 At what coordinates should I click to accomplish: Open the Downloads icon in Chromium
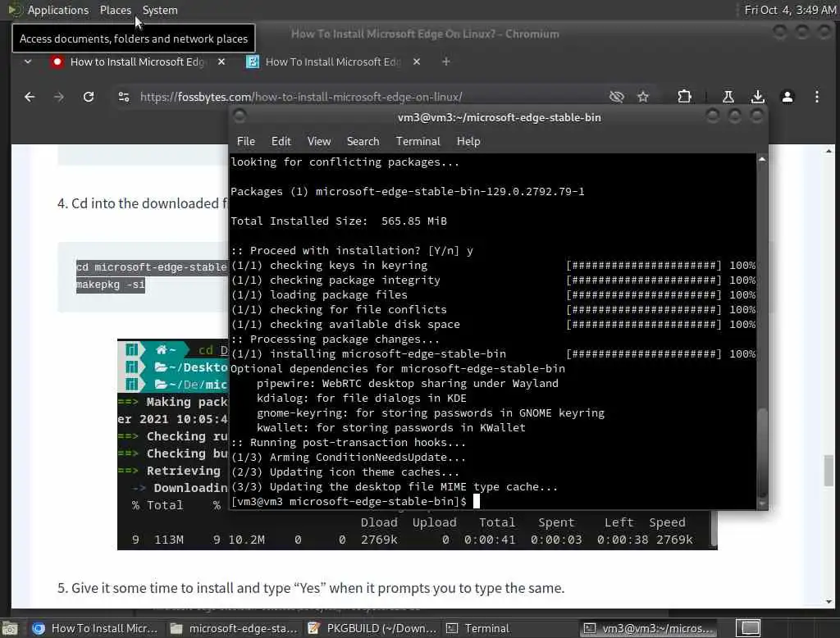(757, 97)
